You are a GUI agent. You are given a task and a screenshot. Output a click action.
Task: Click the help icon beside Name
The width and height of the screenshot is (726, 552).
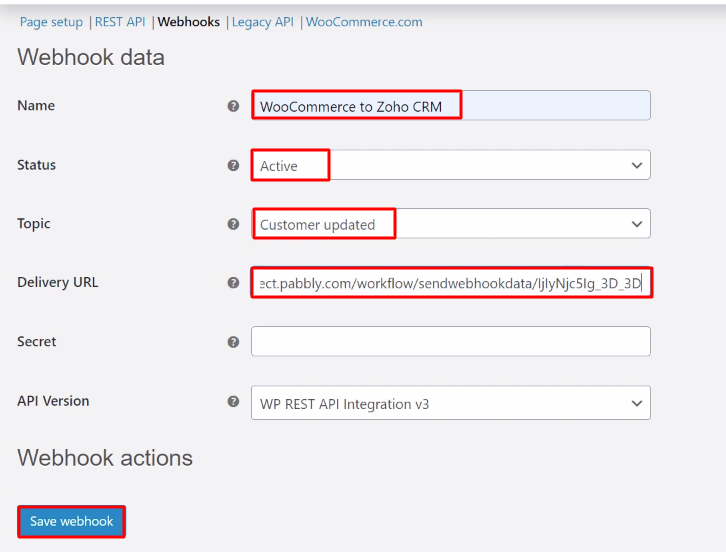[233, 106]
